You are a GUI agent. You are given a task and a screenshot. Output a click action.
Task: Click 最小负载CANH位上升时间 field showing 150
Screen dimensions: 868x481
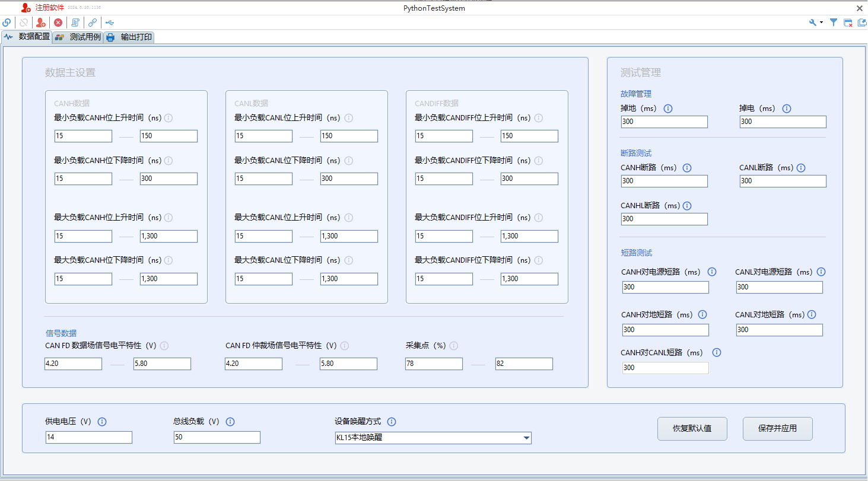click(x=168, y=136)
